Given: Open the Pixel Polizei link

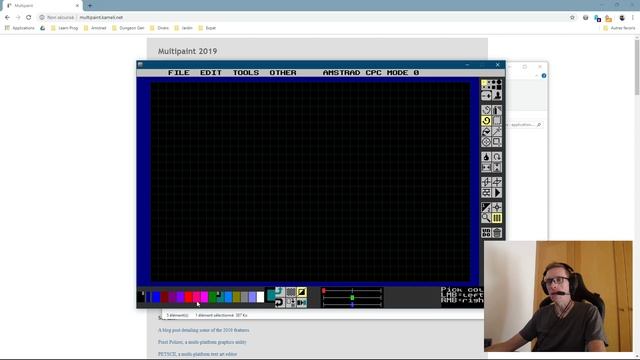Looking at the screenshot, I should [x=202, y=342].
